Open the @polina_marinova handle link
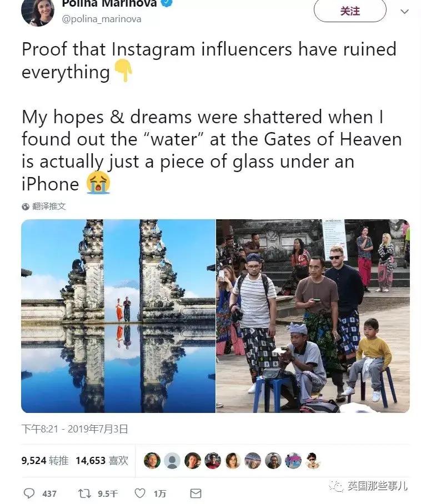This screenshot has width=421, height=504. [x=101, y=19]
